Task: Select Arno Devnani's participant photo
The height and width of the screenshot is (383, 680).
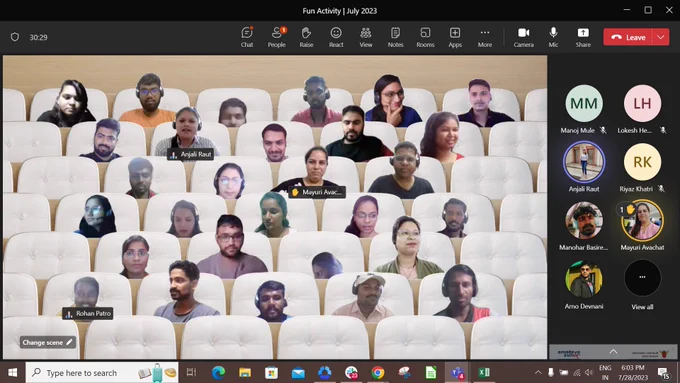Action: click(x=584, y=279)
